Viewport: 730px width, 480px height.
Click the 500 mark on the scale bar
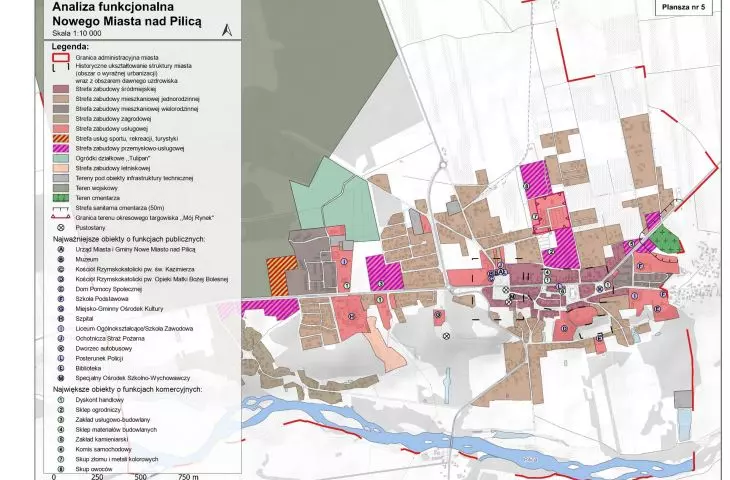coord(141,477)
